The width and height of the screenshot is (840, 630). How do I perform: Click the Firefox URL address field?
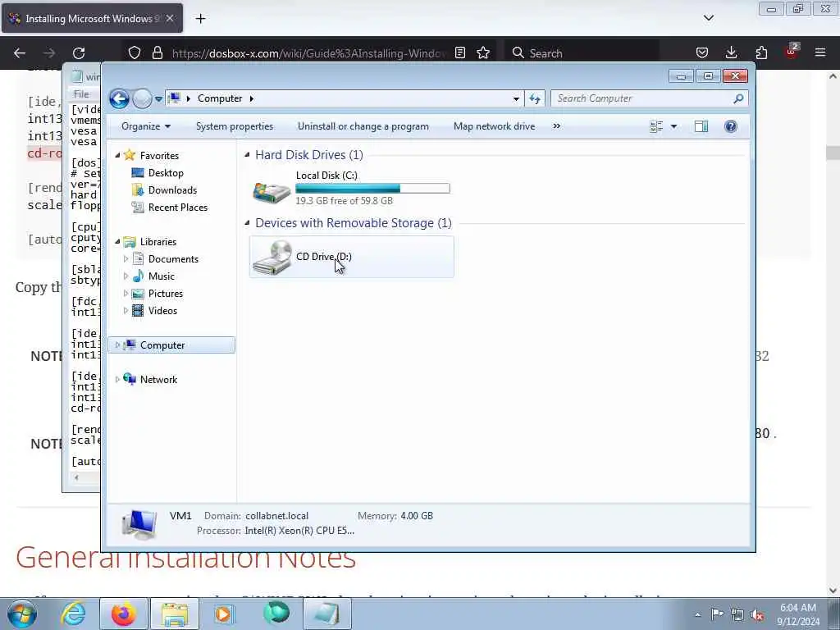(308, 53)
